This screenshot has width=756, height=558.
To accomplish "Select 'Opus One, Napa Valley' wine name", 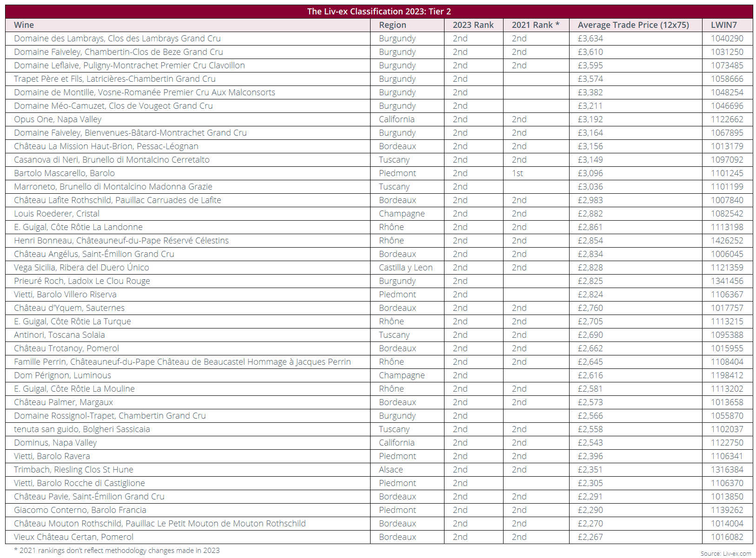I will pyautogui.click(x=58, y=119).
